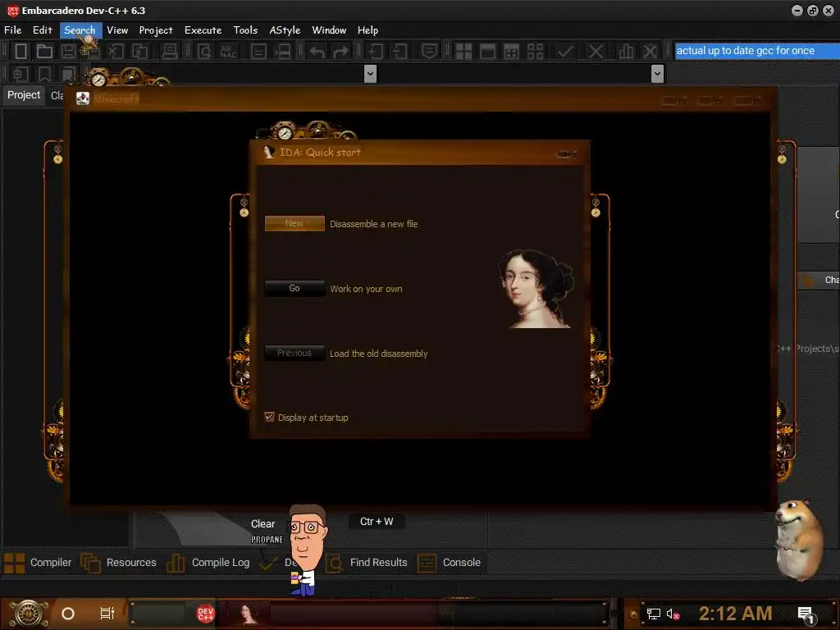Click the 2:12 AM clock
840x630 pixels.
coord(735,614)
